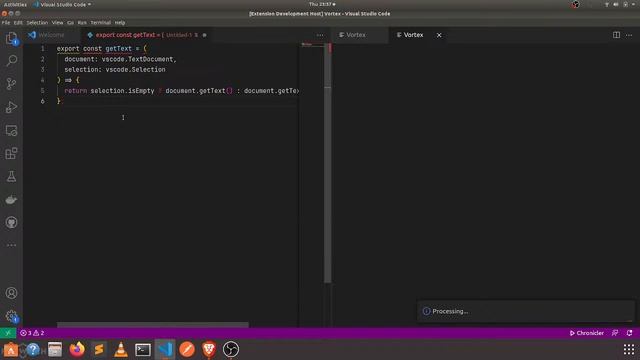
Task: Open the notifications bell
Action: click(x=629, y=333)
